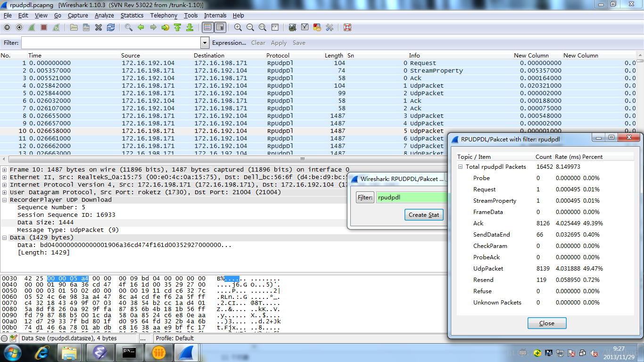Toggle auto scroll in live capture
Image resolution: width=644 pixels, height=362 pixels.
(220, 27)
